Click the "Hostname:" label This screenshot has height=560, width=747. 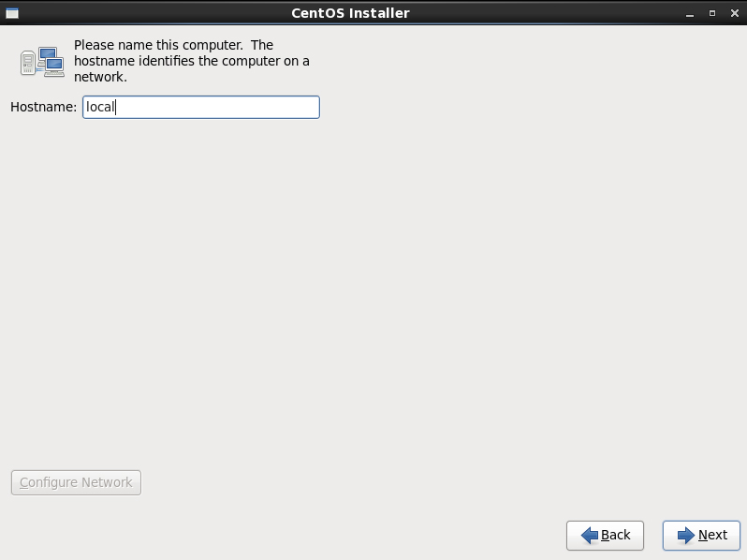(43, 107)
